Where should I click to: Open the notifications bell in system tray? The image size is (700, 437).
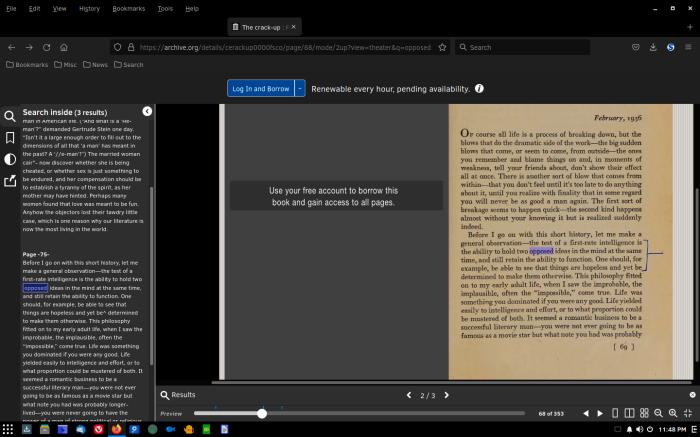click(x=629, y=429)
